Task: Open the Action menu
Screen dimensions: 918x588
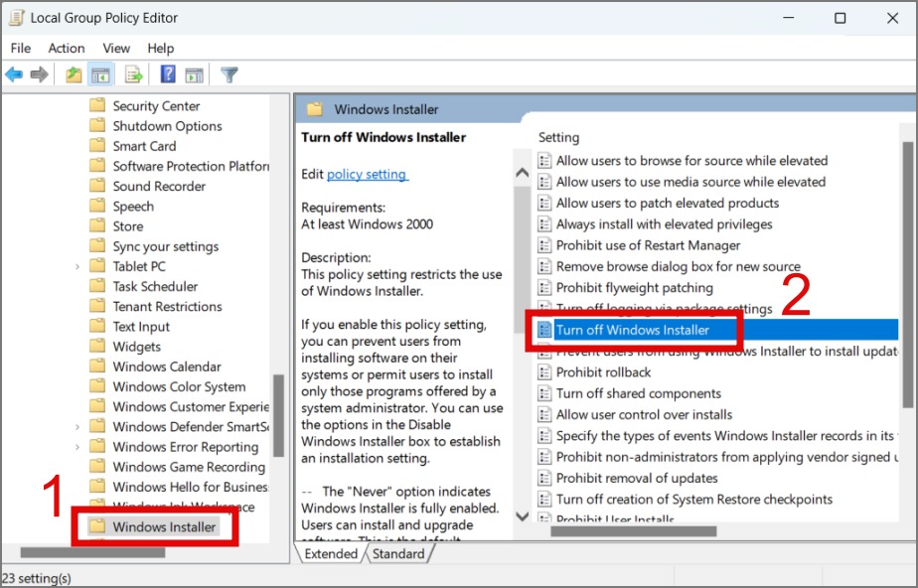Action: pyautogui.click(x=67, y=48)
